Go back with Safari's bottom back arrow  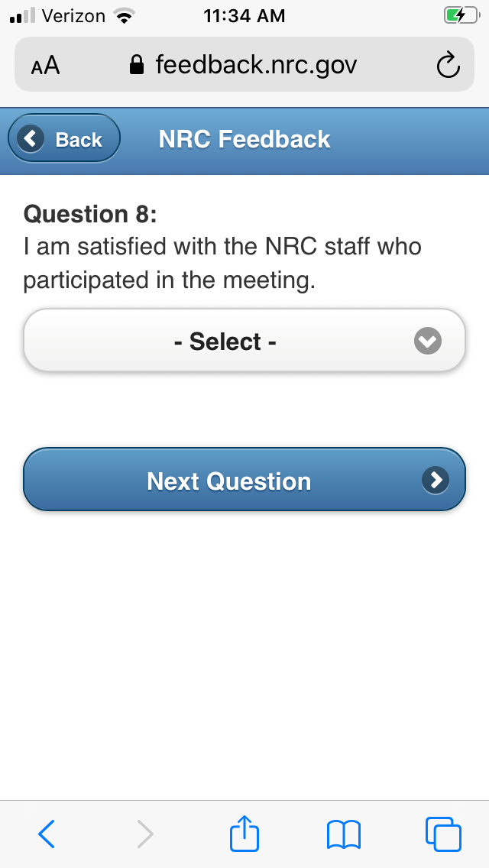pos(47,834)
